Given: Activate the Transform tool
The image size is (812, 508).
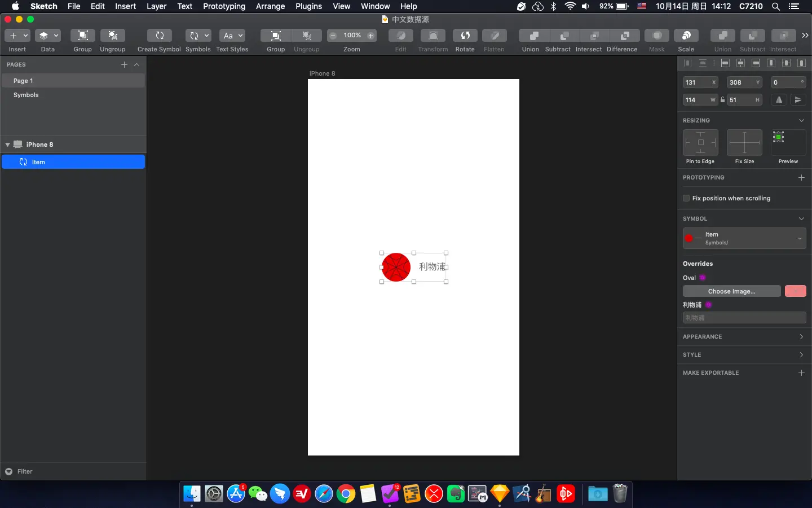Looking at the screenshot, I should [433, 36].
